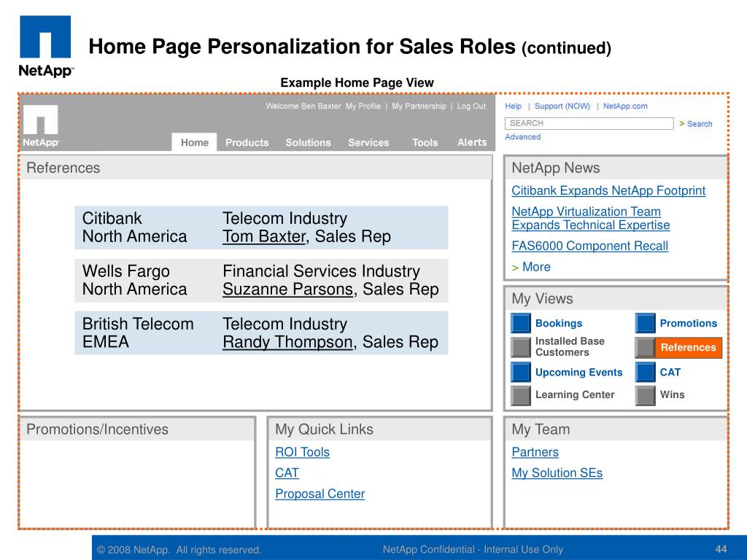Open Proposal Center quick link
This screenshot has height=560, width=747.
[320, 494]
